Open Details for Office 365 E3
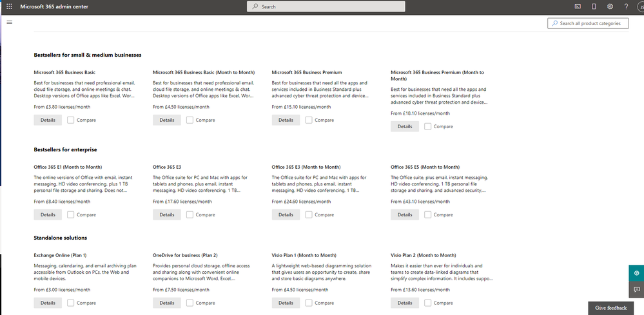The width and height of the screenshot is (644, 315). [x=167, y=215]
